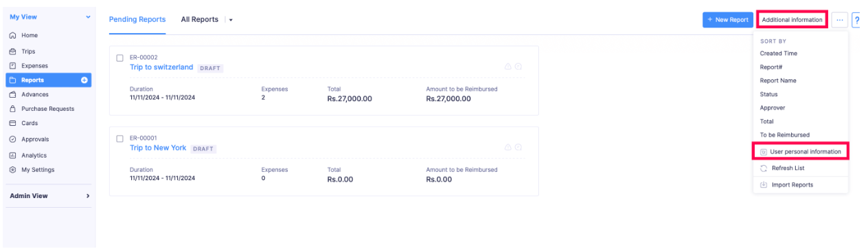Click the three-dots more options button

click(840, 20)
